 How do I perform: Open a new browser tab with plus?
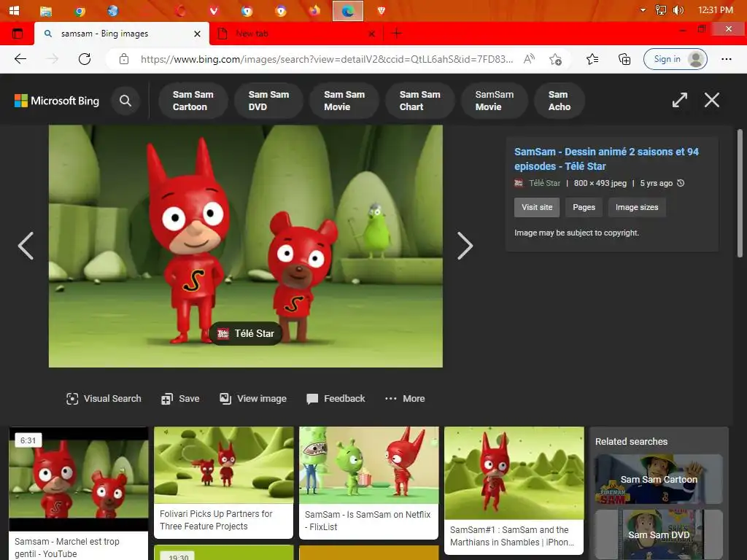(x=396, y=34)
